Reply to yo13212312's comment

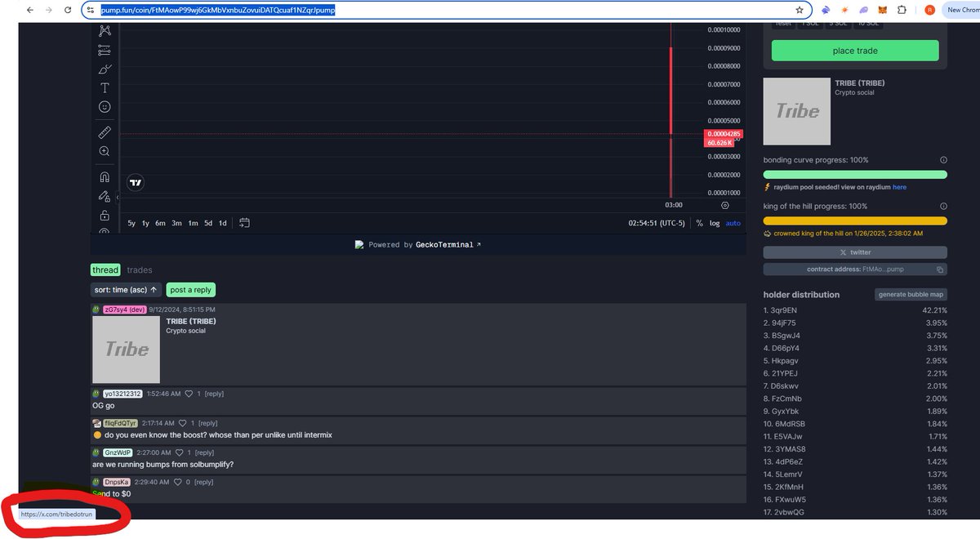pos(215,394)
